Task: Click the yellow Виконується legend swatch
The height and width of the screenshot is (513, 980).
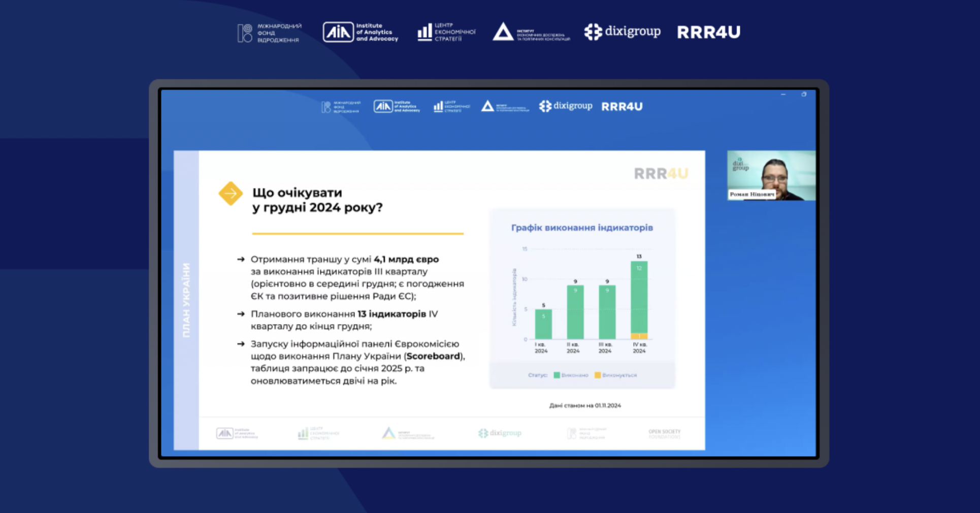Action: (598, 375)
